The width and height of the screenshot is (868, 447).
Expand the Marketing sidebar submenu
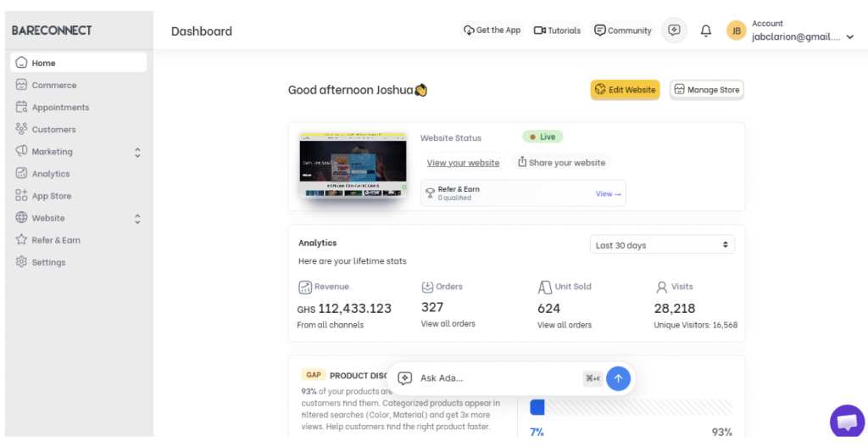pos(137,153)
